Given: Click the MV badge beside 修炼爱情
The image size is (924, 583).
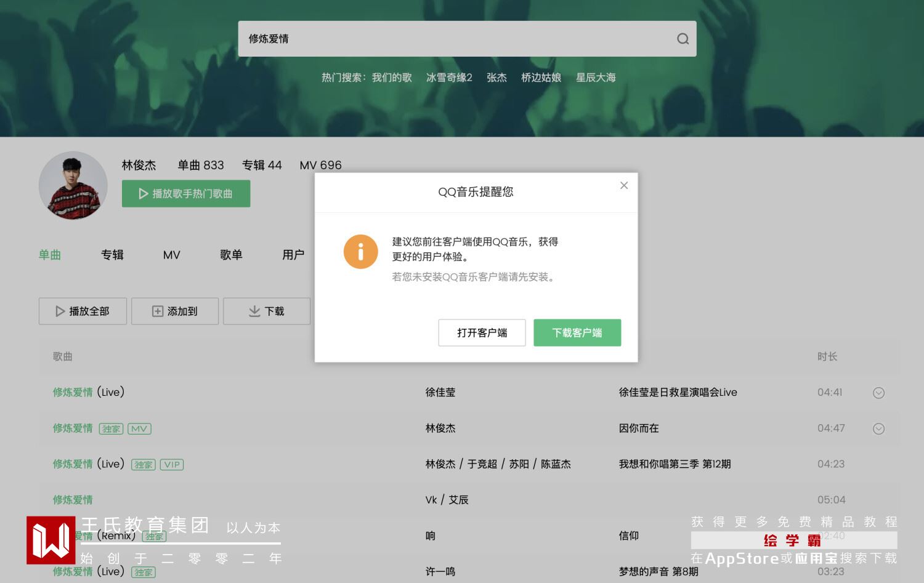Looking at the screenshot, I should [139, 428].
